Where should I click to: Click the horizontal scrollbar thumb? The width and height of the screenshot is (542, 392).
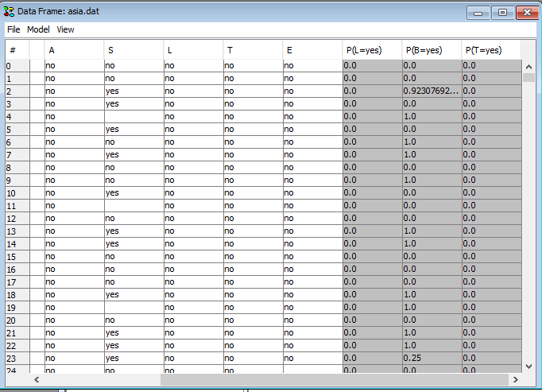click(x=335, y=379)
